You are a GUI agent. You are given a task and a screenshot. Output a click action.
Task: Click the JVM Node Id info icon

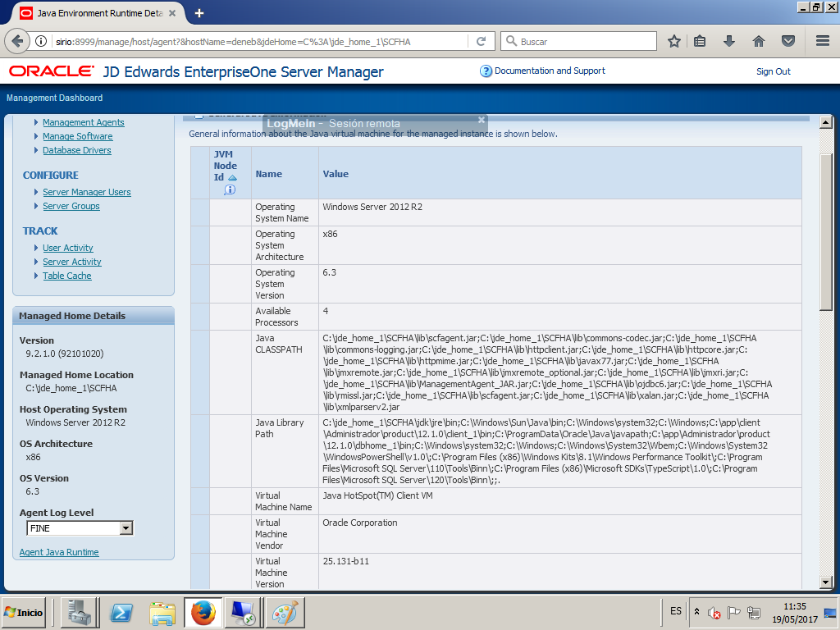(230, 189)
